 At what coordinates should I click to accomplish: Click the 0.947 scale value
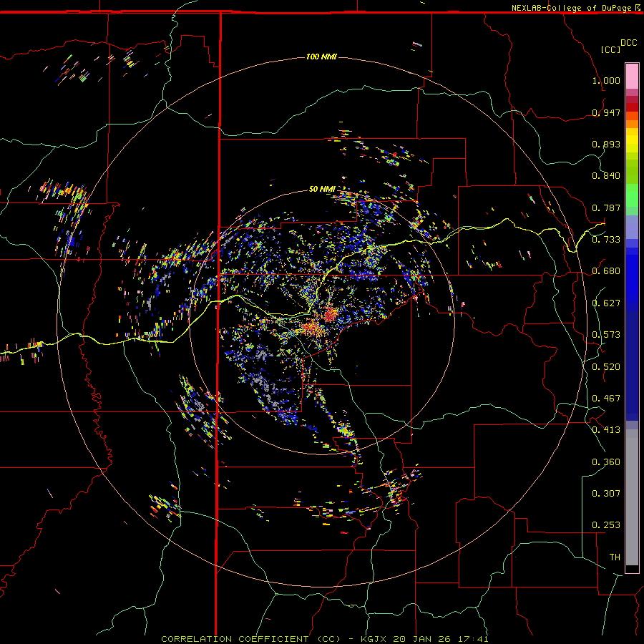606,112
